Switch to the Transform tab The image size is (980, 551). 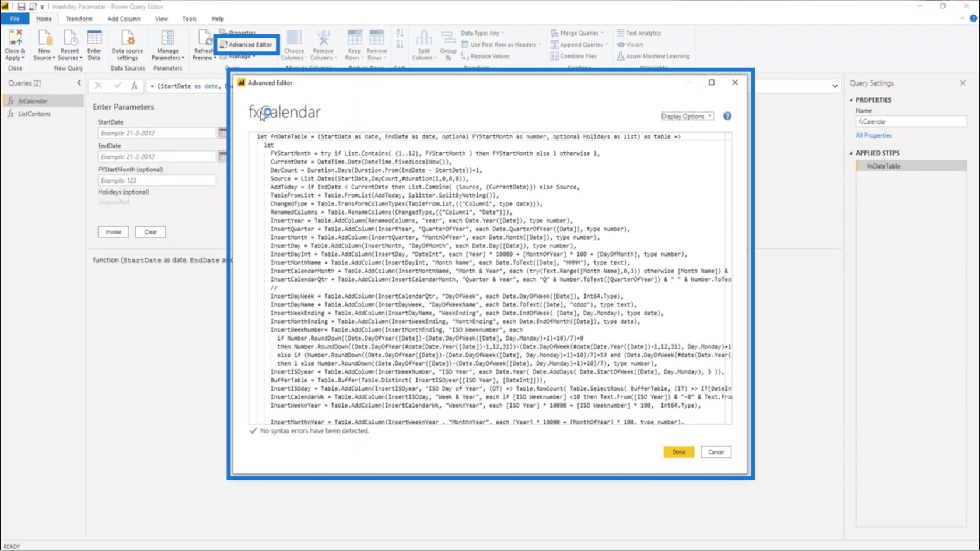pos(79,19)
